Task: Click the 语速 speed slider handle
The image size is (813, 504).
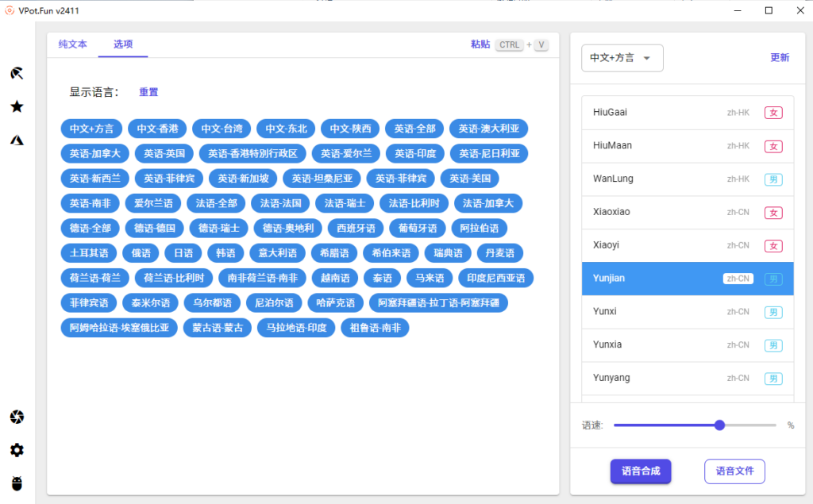Action: (x=719, y=425)
